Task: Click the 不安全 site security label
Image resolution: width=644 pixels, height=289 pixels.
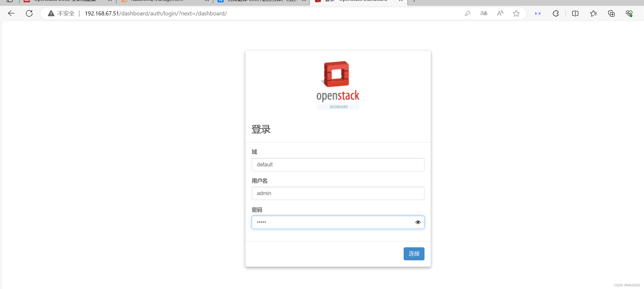Action: (66, 13)
